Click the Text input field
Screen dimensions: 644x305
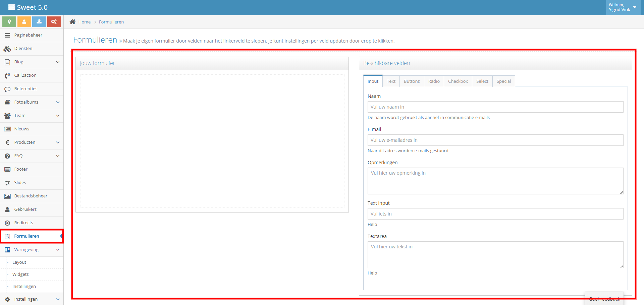point(495,214)
